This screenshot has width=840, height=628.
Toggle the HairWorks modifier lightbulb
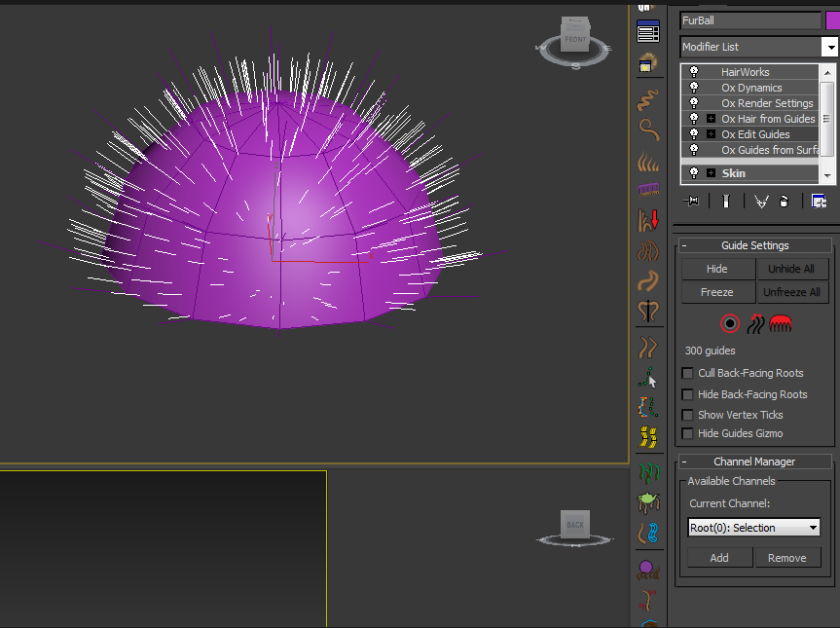pos(694,72)
